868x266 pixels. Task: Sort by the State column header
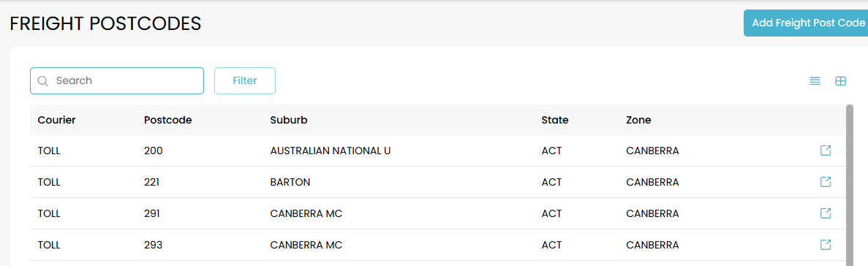coord(555,120)
